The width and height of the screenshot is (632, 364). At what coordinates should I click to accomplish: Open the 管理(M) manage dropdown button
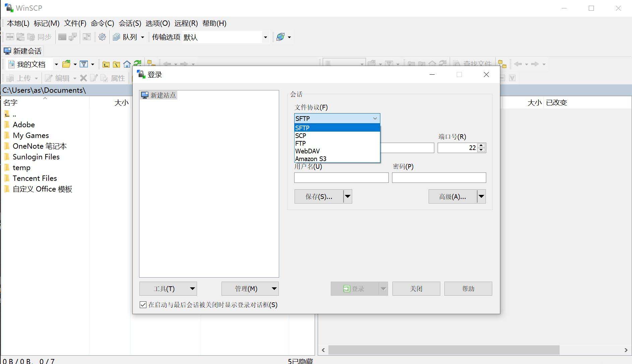click(x=250, y=289)
